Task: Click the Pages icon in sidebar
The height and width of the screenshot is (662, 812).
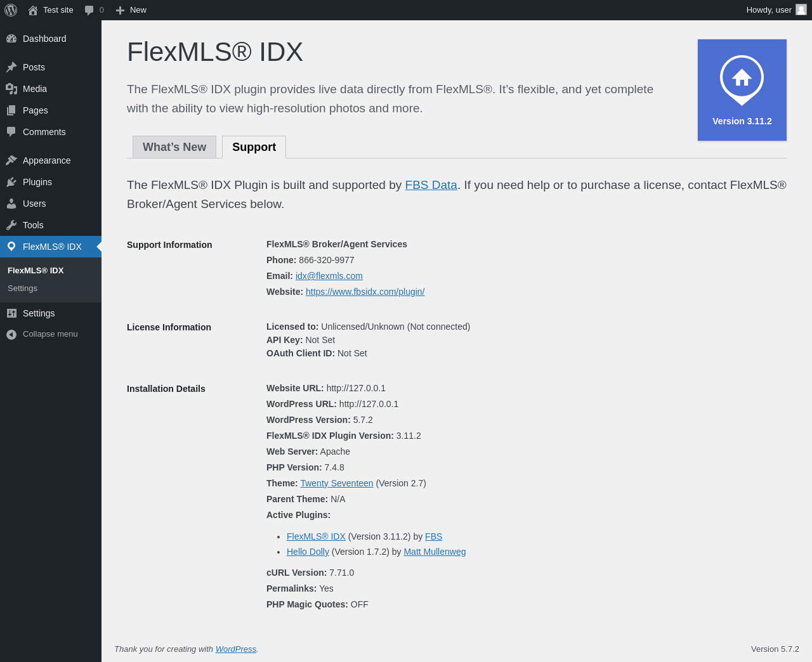Action: pyautogui.click(x=11, y=110)
